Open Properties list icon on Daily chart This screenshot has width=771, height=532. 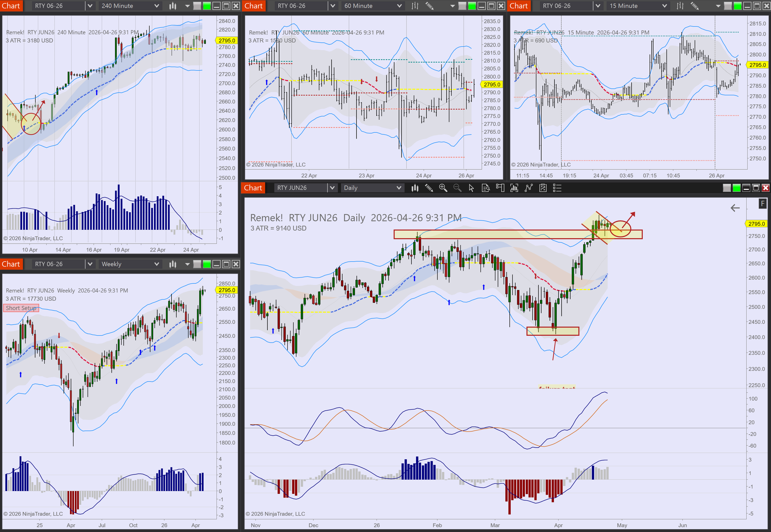click(x=557, y=188)
